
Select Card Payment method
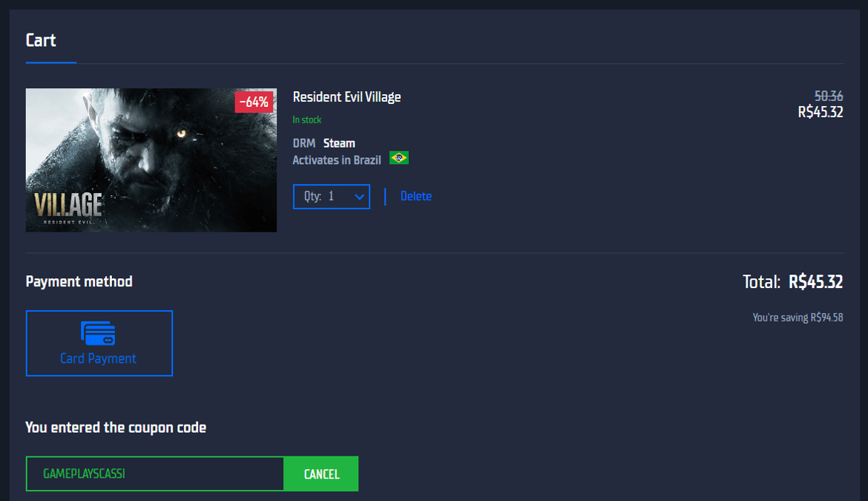pos(99,343)
